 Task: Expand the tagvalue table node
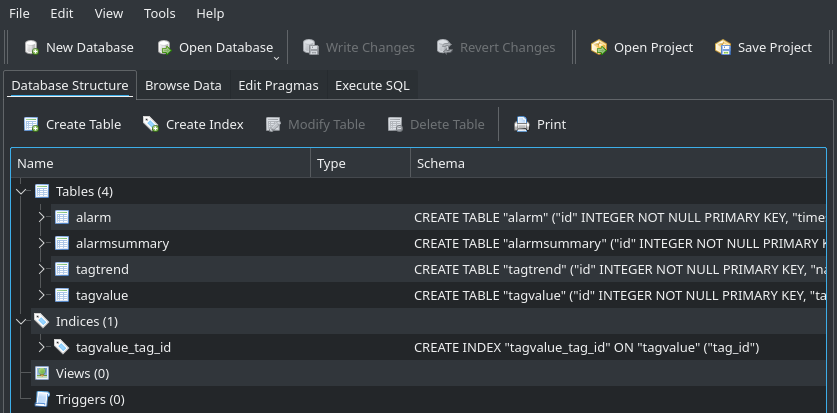[x=42, y=295]
